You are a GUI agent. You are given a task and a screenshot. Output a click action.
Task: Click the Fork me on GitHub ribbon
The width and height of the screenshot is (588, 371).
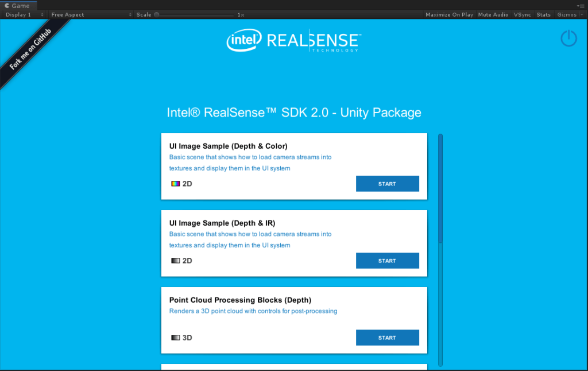pyautogui.click(x=31, y=49)
